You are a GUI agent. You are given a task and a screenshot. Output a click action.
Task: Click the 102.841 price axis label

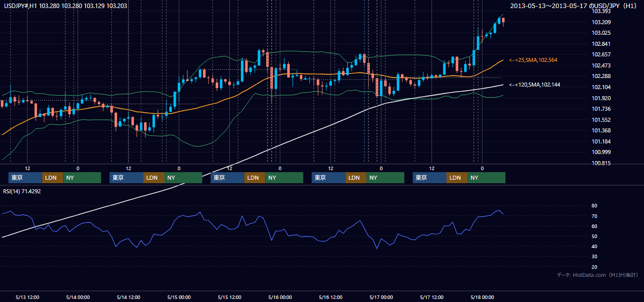coord(601,44)
